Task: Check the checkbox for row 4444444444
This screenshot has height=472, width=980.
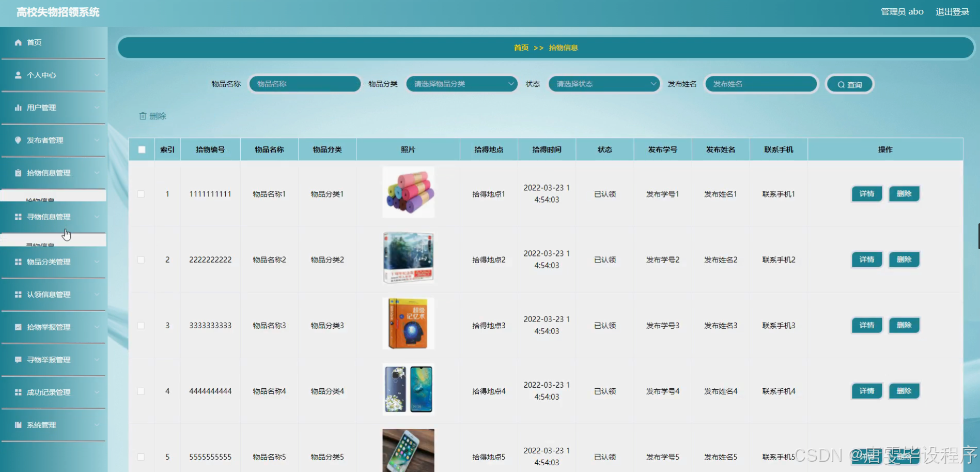Action: point(141,391)
